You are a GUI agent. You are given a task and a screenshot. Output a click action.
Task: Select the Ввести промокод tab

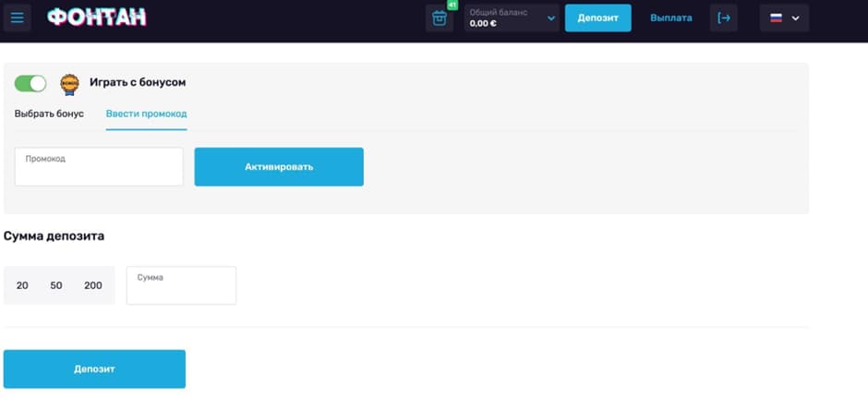[x=147, y=114]
